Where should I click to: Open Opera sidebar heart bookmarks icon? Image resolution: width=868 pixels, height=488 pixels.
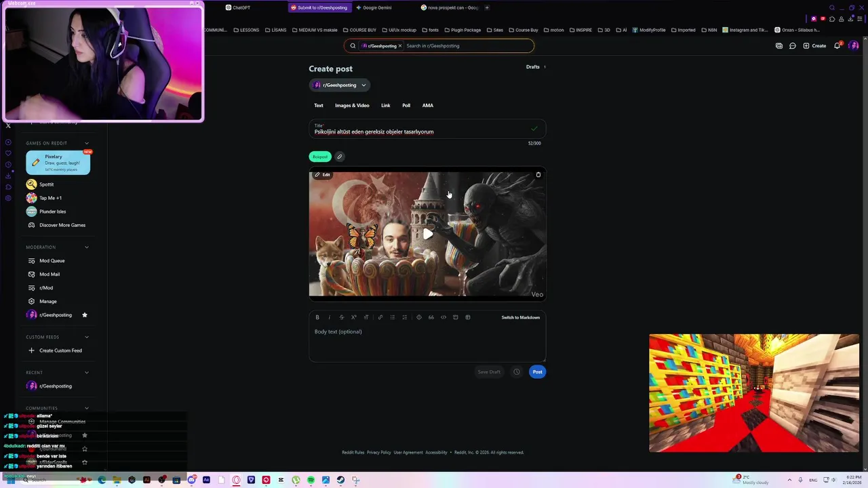click(8, 153)
